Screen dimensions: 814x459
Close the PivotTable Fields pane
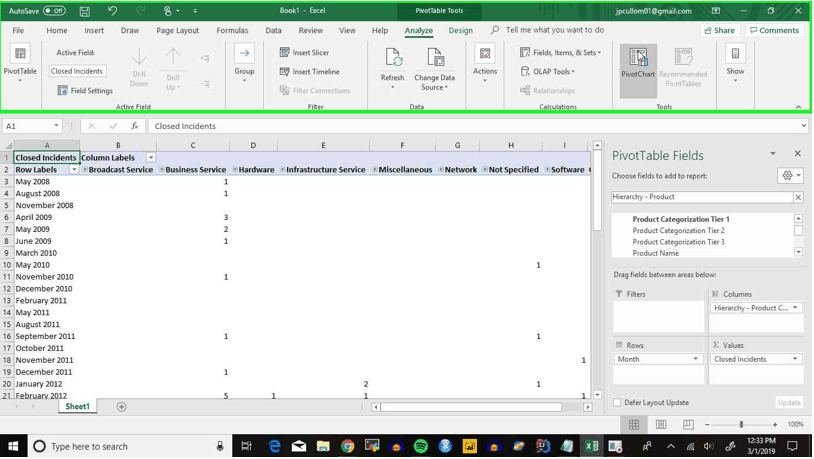[797, 154]
